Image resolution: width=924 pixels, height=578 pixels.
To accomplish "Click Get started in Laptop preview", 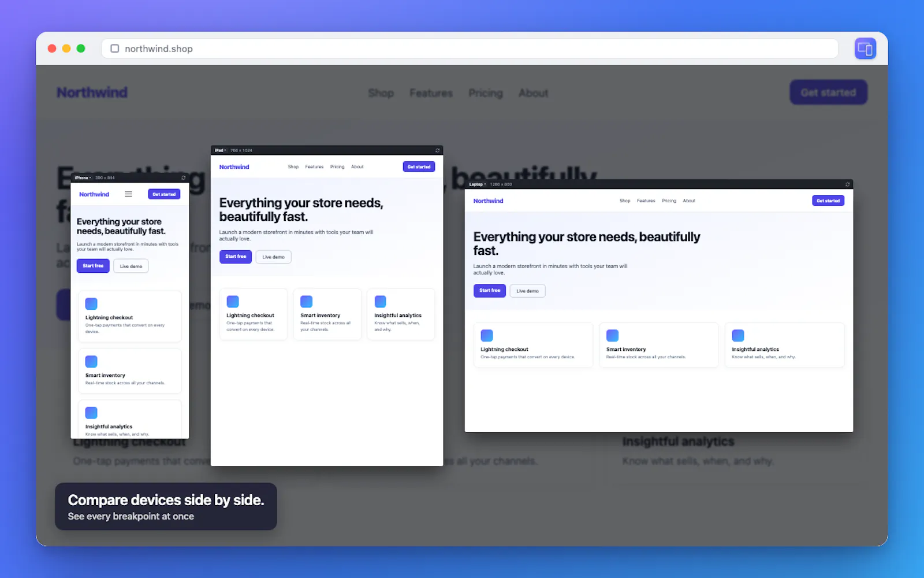I will (828, 201).
